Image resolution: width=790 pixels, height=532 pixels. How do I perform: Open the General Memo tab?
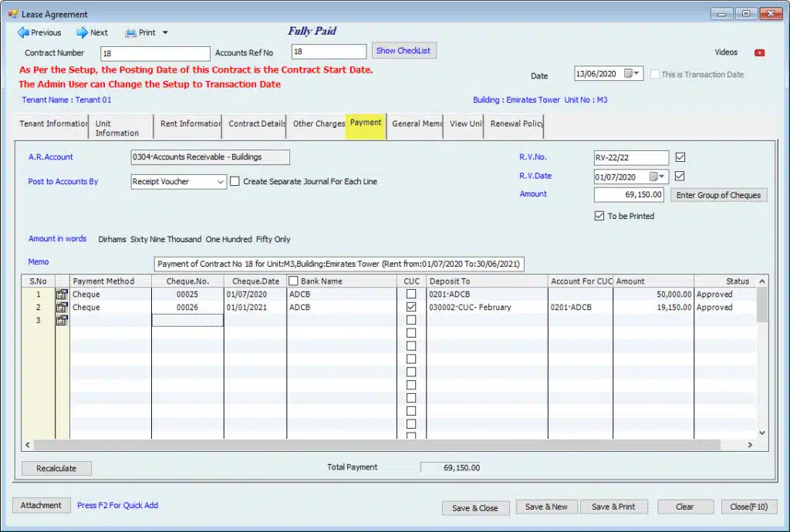pos(417,124)
